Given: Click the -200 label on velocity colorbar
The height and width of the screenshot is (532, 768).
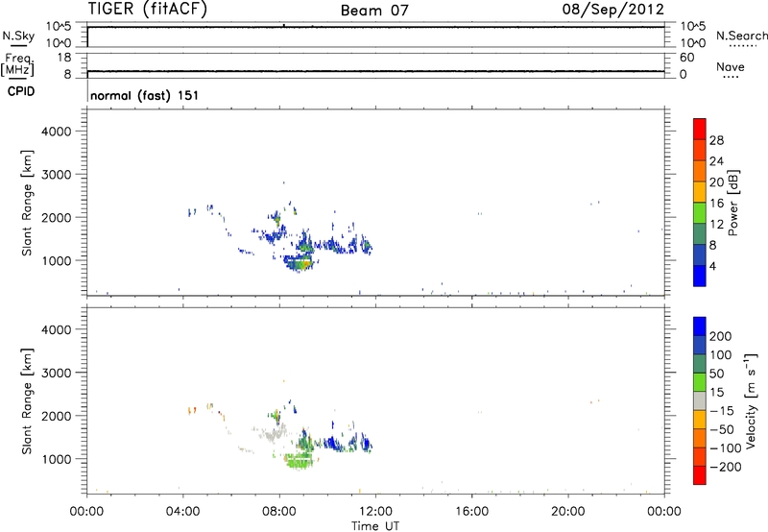Looking at the screenshot, I should pos(725,467).
